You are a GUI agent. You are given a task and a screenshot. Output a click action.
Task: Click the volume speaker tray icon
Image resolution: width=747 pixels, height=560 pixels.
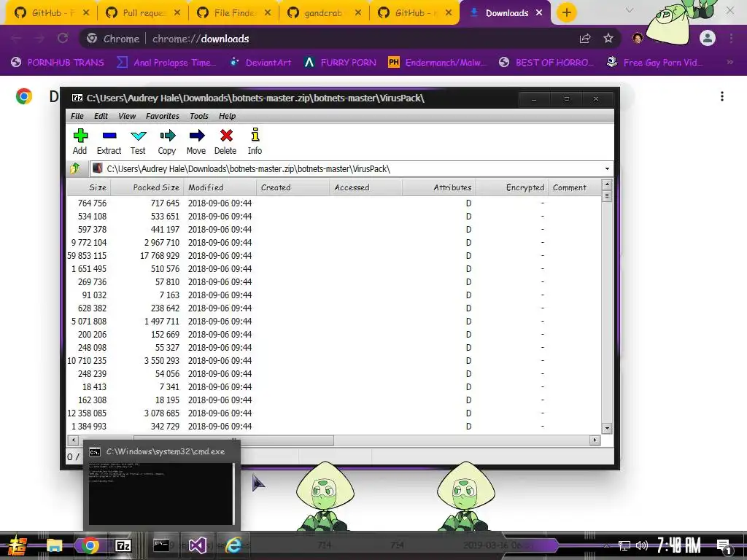(x=642, y=545)
